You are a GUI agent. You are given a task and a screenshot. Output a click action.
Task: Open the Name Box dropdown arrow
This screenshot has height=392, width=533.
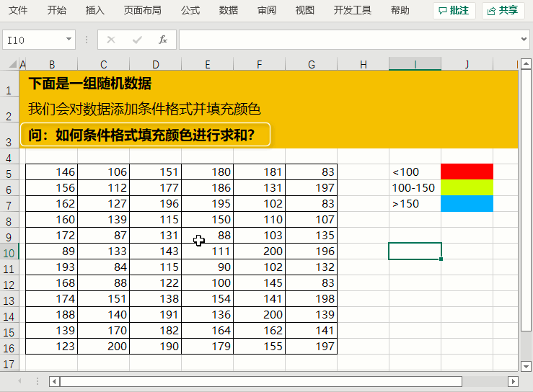(x=69, y=40)
